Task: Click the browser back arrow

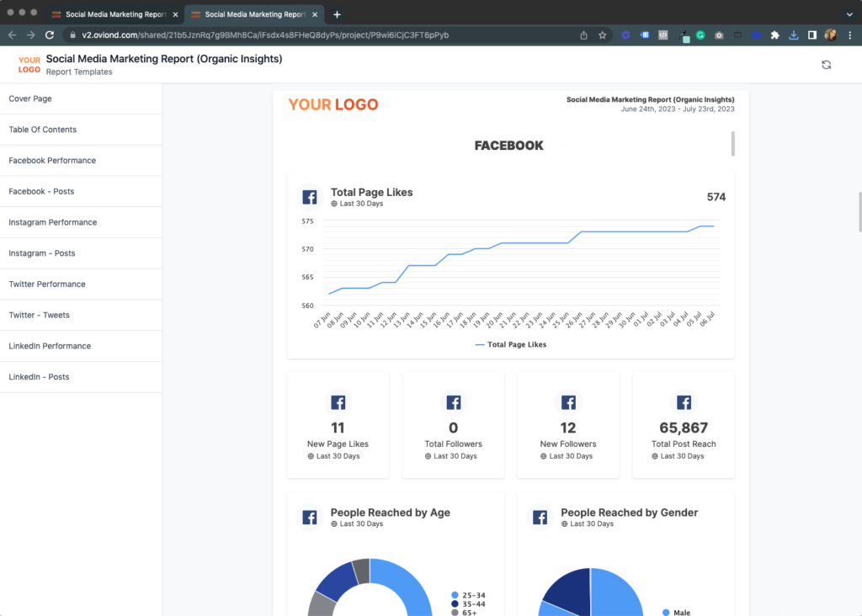Action: [12, 35]
